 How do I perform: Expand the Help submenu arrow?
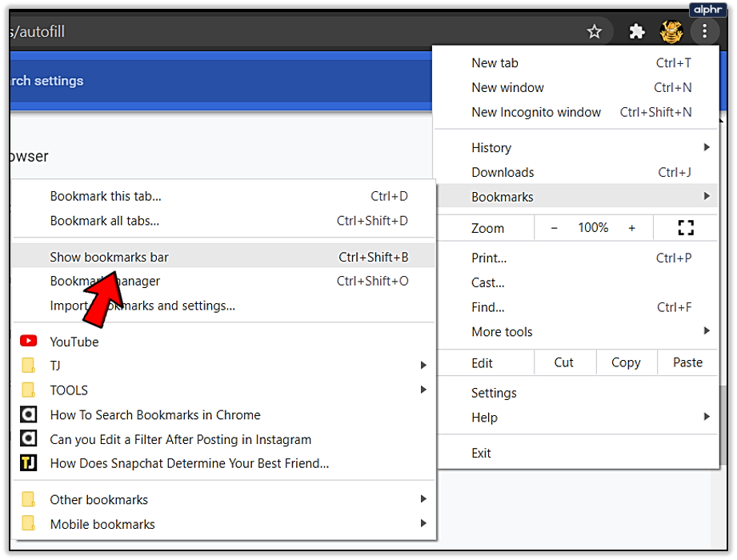707,417
